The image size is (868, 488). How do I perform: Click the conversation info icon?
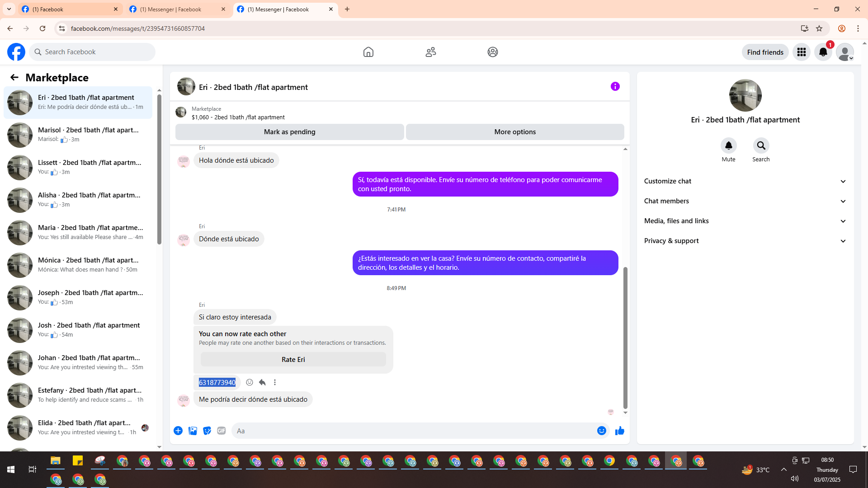point(615,86)
